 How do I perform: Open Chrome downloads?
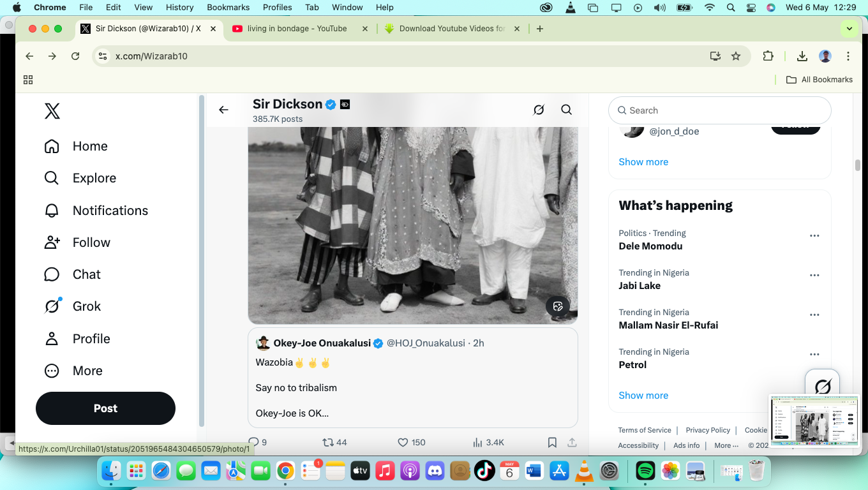click(x=802, y=56)
